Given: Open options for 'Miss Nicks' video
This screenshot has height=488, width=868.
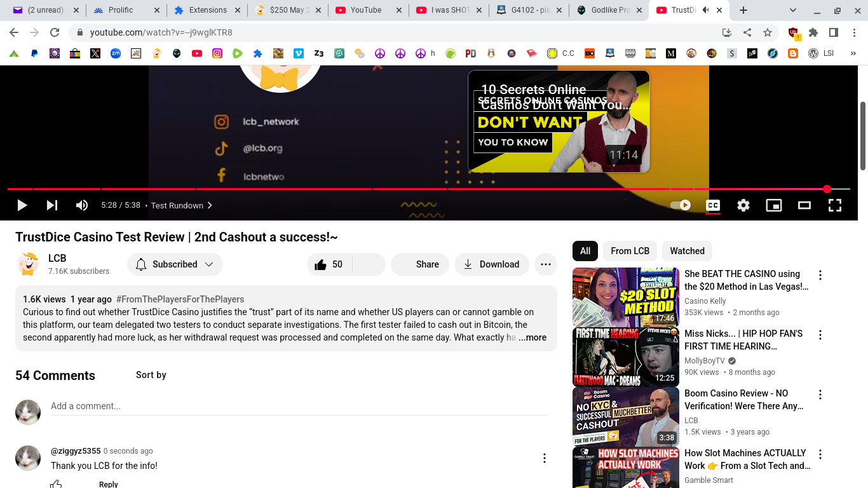Looking at the screenshot, I should pyautogui.click(x=820, y=335).
